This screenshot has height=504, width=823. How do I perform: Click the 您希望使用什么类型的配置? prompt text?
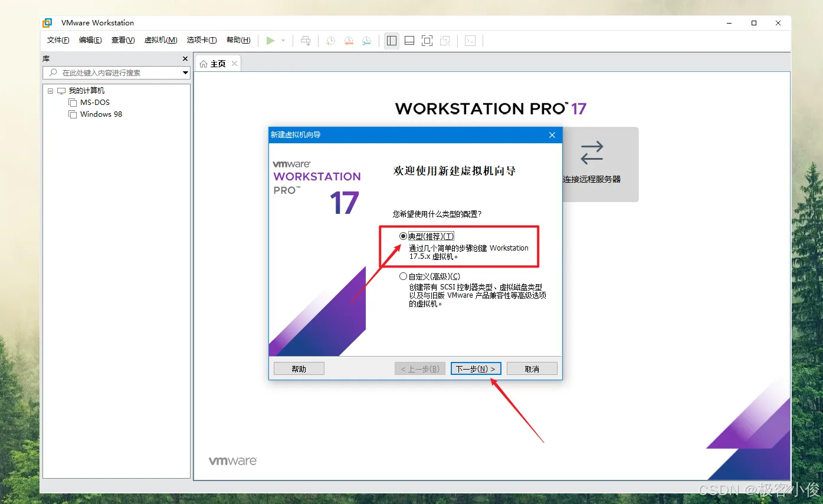(437, 213)
